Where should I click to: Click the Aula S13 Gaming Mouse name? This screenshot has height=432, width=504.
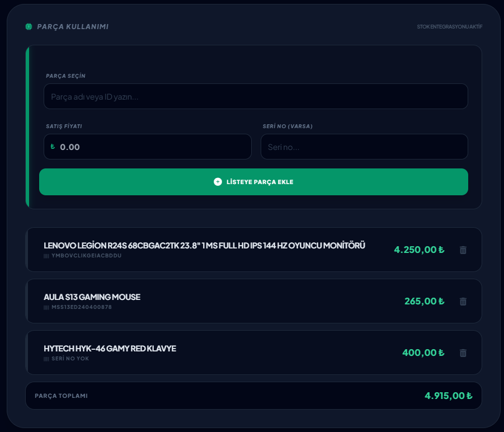pyautogui.click(x=92, y=297)
